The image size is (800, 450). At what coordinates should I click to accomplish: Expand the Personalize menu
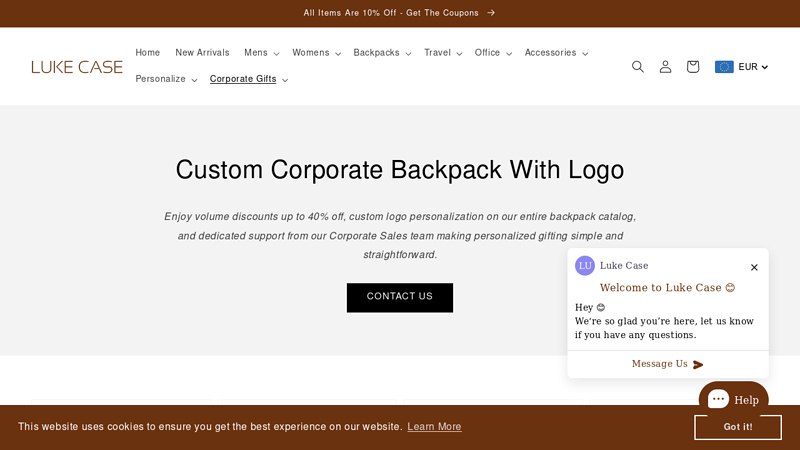coord(166,79)
